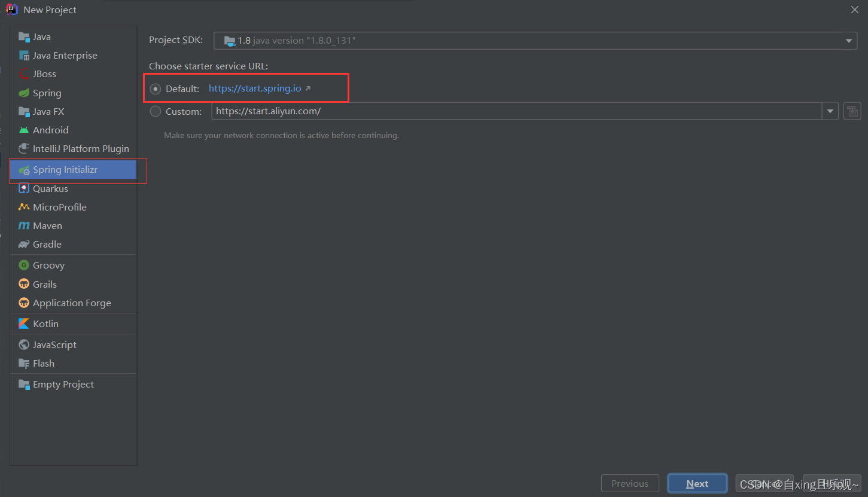
Task: Open the Project SDK dropdown
Action: click(848, 40)
